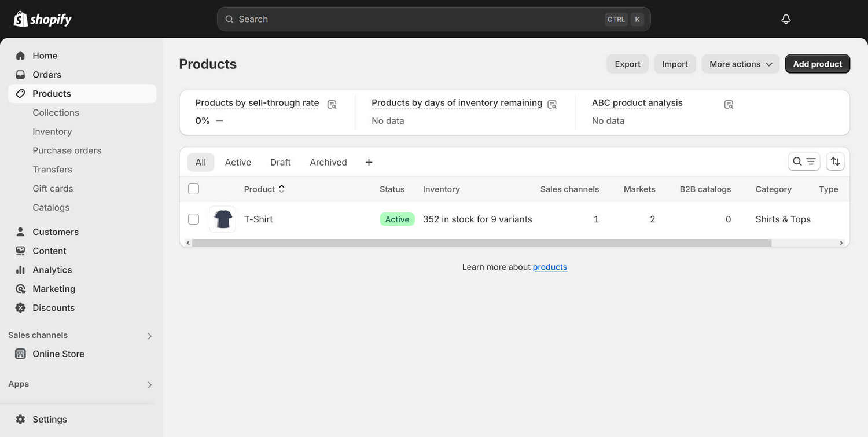Open sell-through rate report icon
Screen dimensions: 868x437
[332, 104]
